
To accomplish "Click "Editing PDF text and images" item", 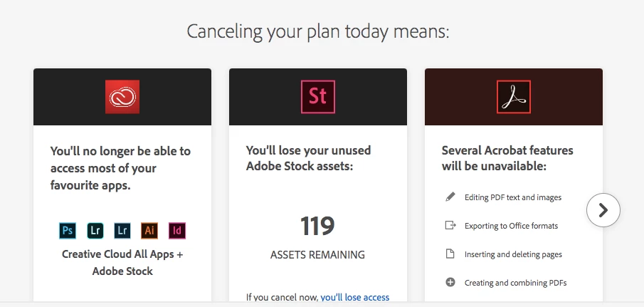I will click(x=513, y=197).
